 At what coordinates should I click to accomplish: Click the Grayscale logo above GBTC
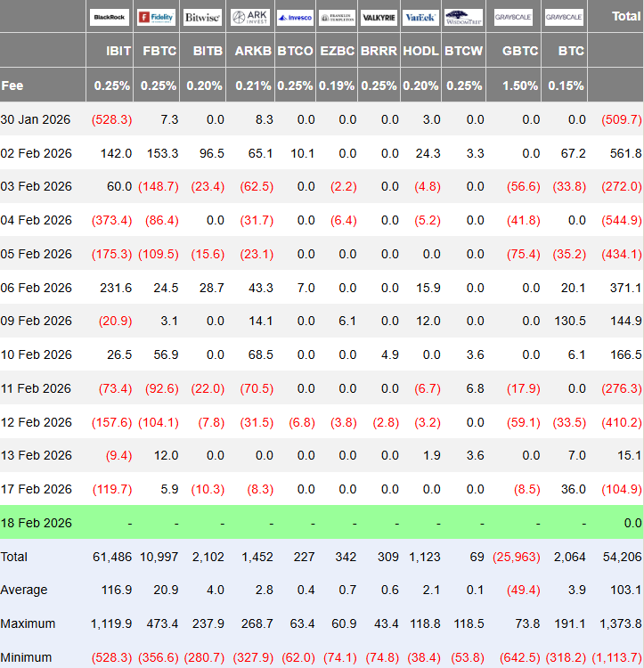513,18
